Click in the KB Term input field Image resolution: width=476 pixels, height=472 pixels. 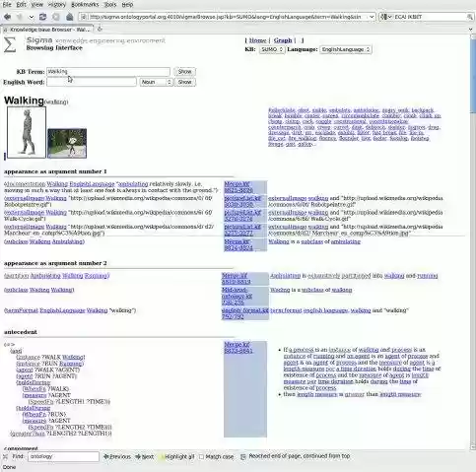point(108,72)
